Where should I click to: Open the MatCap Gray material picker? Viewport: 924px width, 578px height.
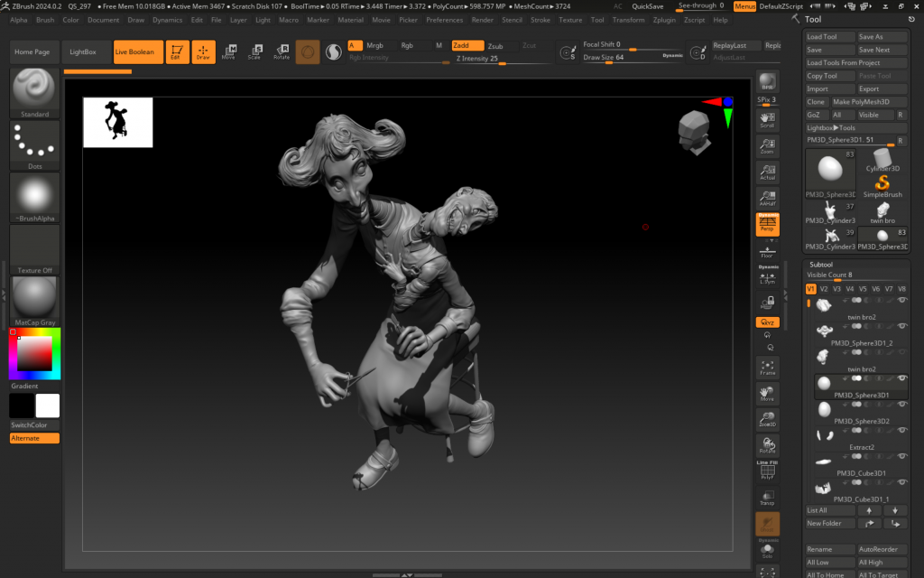35,302
